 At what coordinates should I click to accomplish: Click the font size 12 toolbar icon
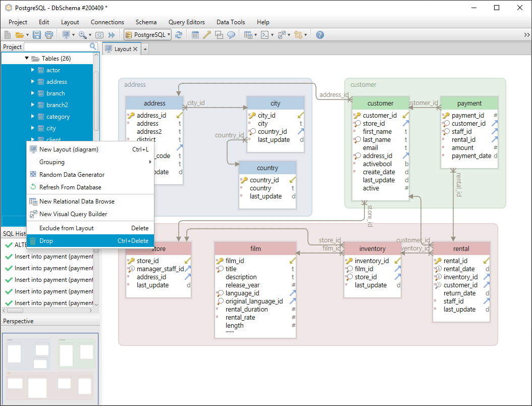coord(99,35)
